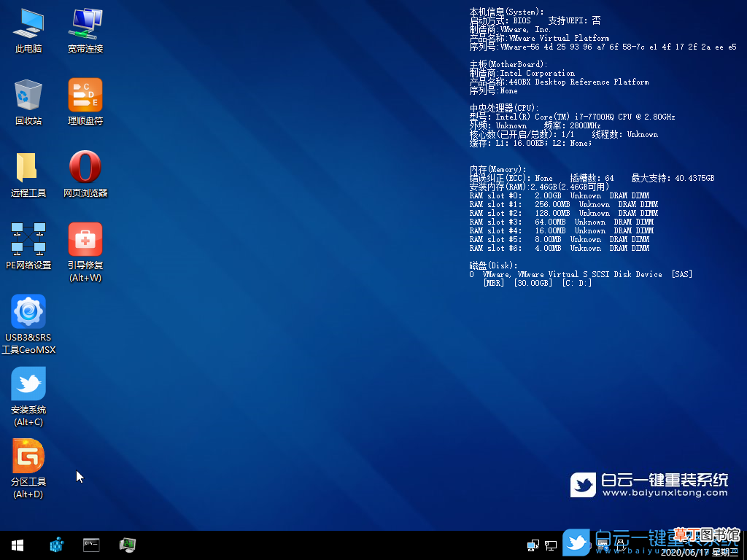The width and height of the screenshot is (747, 560).
Task: Open the 此电脑 desktop icon
Action: [28, 31]
